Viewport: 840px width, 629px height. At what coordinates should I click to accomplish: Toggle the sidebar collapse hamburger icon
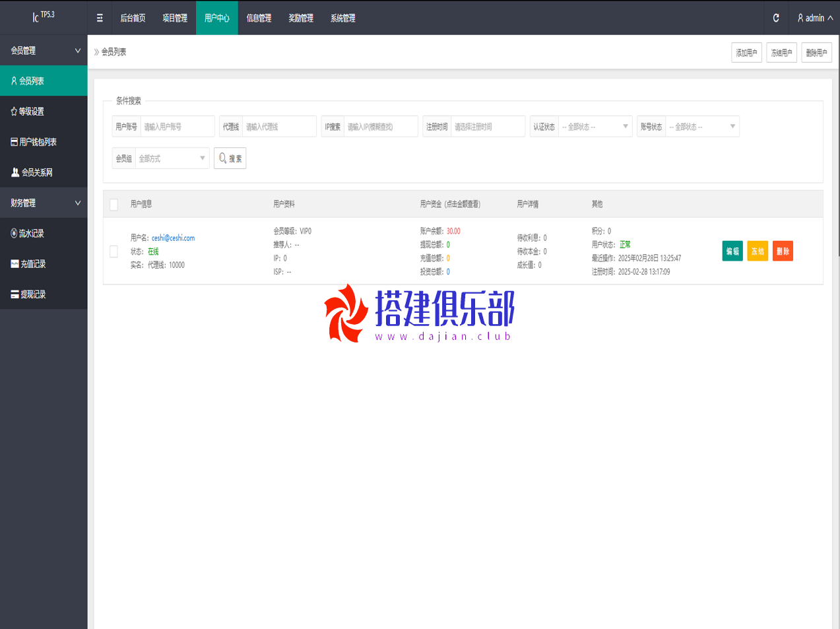tap(100, 18)
